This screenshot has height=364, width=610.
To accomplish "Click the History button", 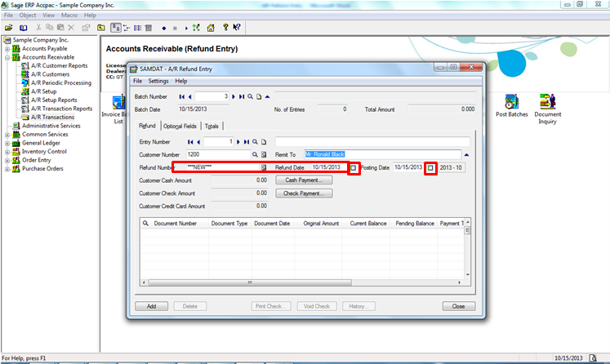I will point(358,306).
